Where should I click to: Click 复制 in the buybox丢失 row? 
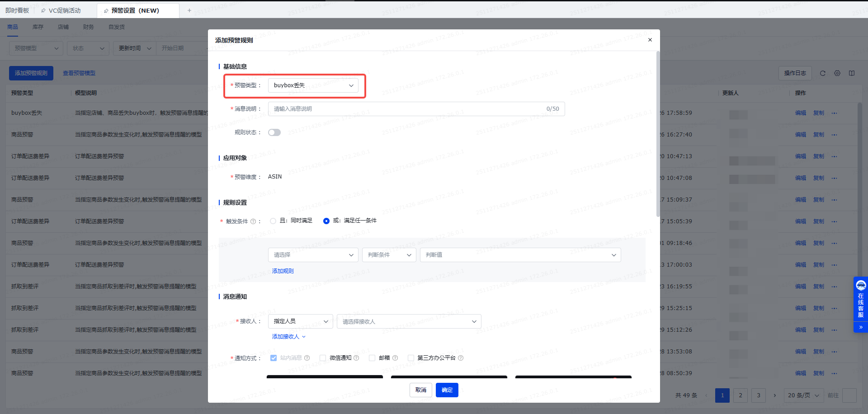pyautogui.click(x=819, y=113)
